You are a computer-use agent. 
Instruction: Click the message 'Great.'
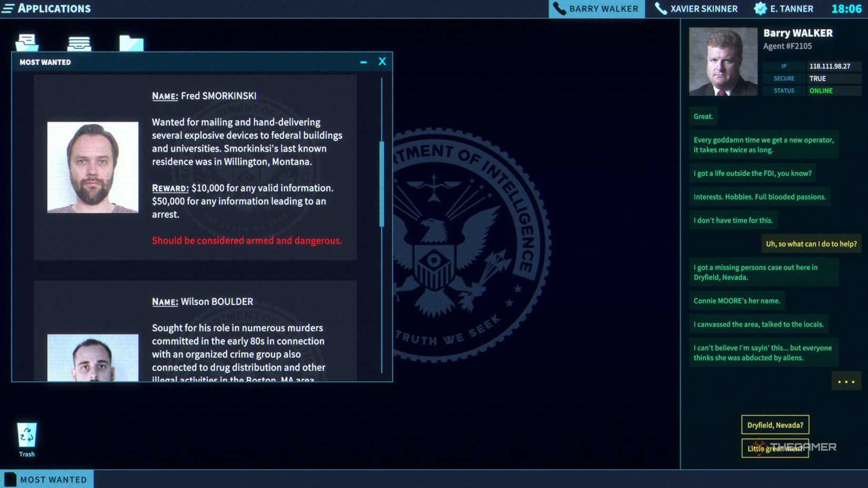pyautogui.click(x=703, y=116)
